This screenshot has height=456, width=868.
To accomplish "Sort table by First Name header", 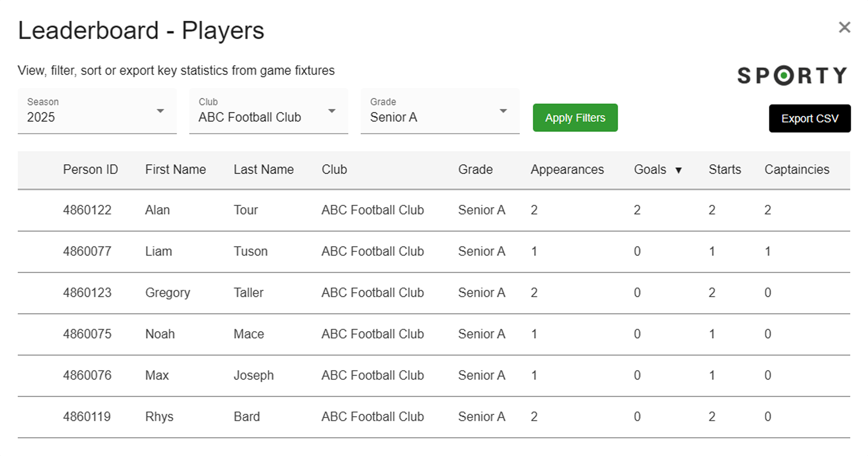I will [x=176, y=170].
